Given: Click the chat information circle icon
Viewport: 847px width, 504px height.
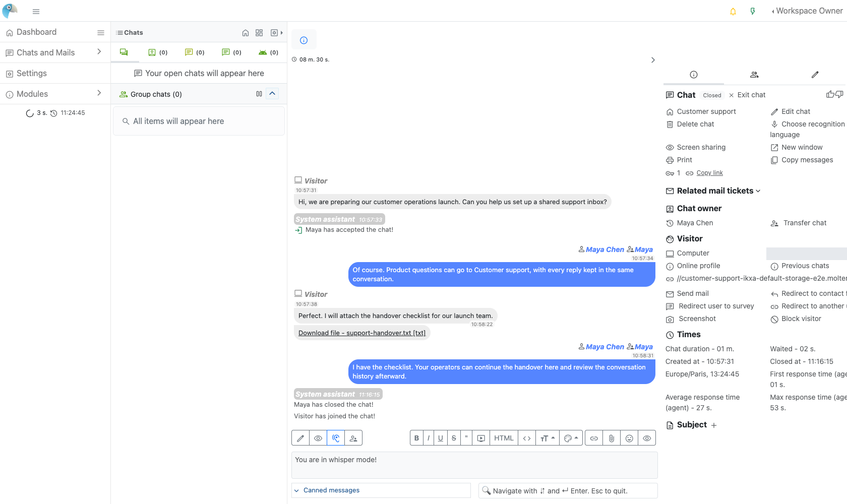Looking at the screenshot, I should click(304, 40).
